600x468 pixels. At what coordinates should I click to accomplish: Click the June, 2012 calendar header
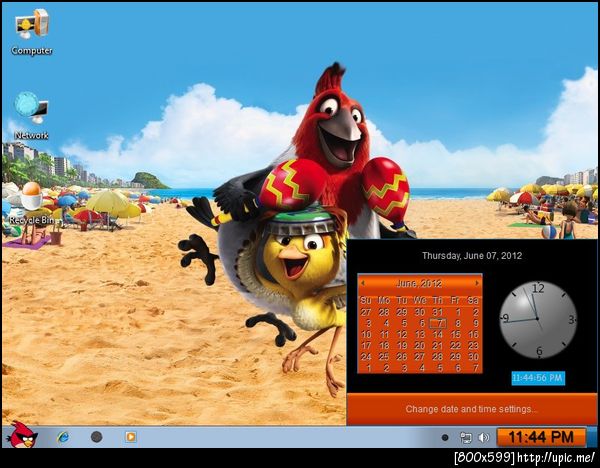pyautogui.click(x=419, y=284)
